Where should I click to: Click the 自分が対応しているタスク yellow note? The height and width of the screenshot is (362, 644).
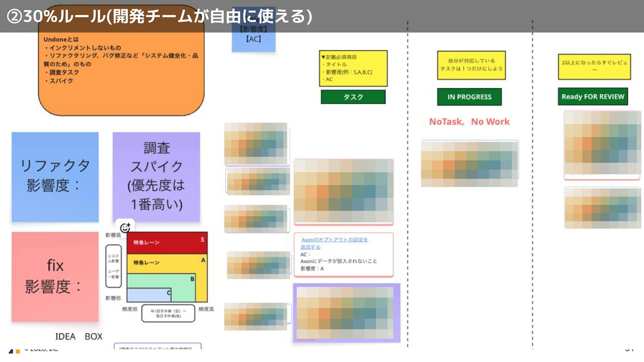pos(471,65)
